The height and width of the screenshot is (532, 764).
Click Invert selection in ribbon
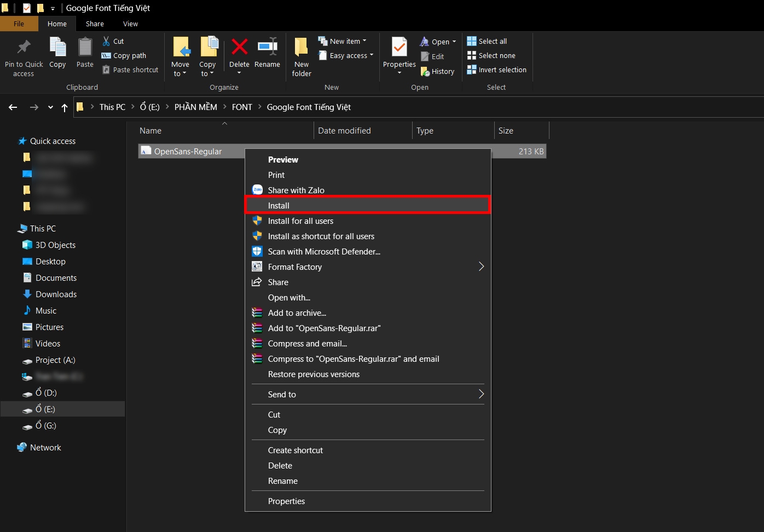497,70
